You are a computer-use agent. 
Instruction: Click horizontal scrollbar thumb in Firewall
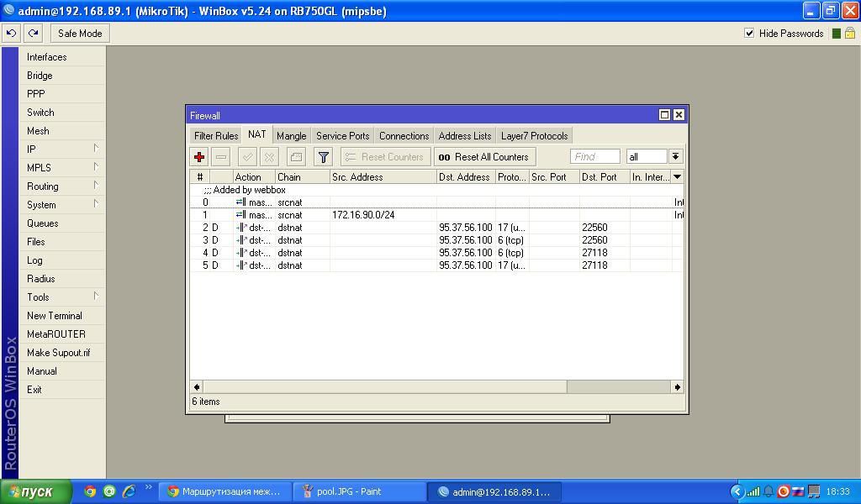click(384, 387)
